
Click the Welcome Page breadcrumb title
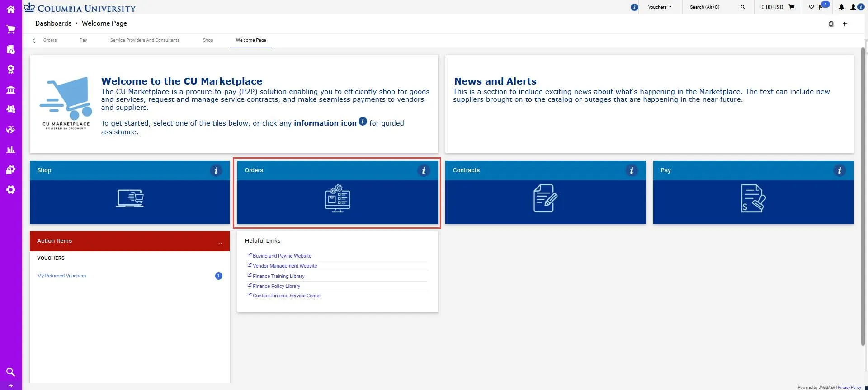pyautogui.click(x=104, y=23)
